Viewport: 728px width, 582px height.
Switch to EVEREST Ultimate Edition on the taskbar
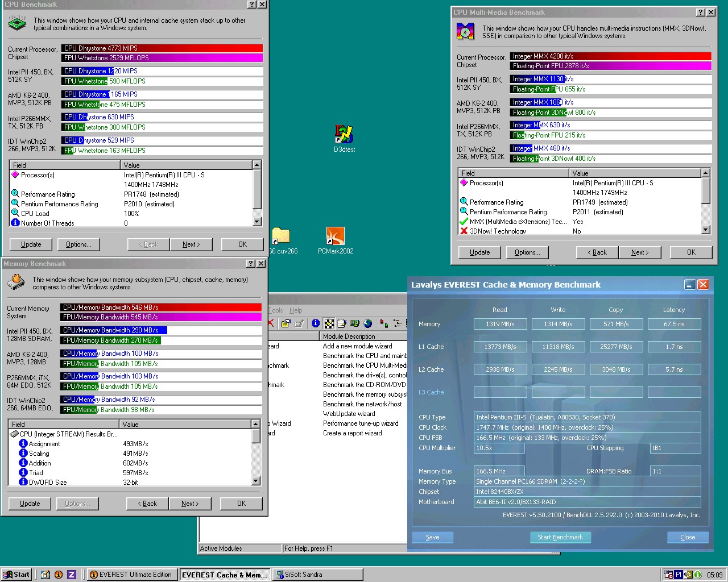click(132, 575)
